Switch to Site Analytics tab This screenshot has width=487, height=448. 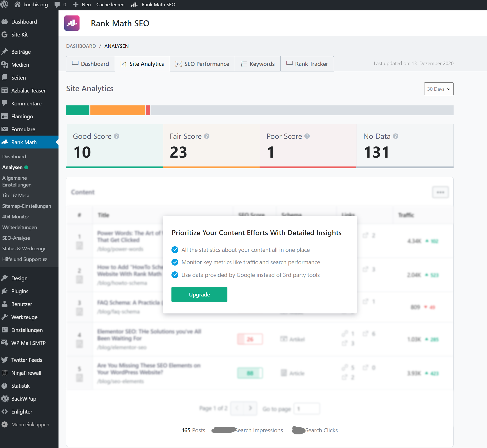pos(142,64)
